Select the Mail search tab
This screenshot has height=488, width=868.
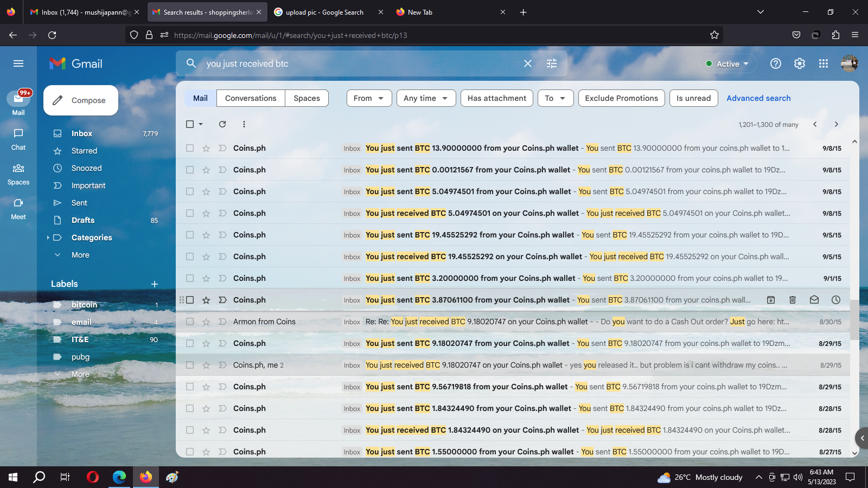(200, 98)
